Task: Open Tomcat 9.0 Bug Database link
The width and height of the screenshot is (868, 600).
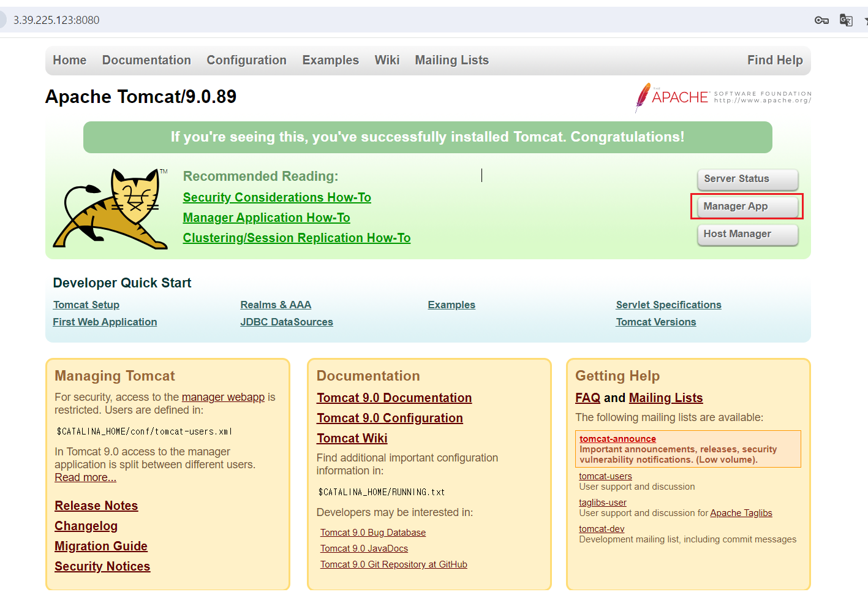Action: coord(373,533)
